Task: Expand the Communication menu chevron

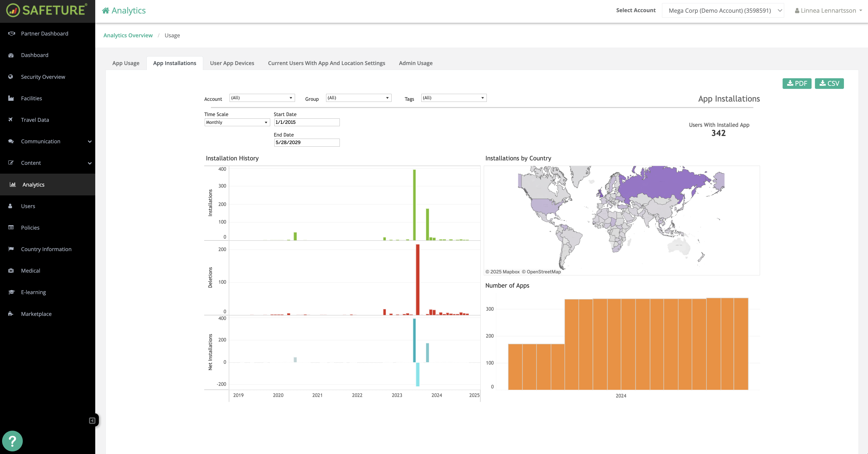Action: (90, 141)
